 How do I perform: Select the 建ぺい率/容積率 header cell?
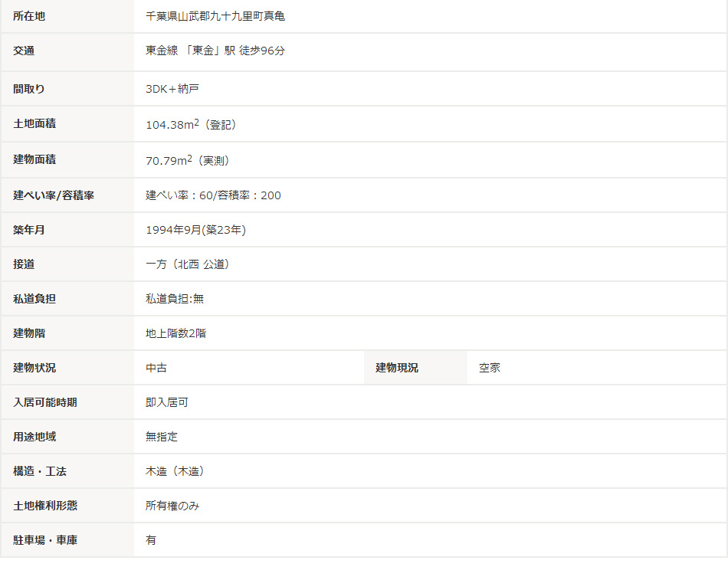pos(54,195)
